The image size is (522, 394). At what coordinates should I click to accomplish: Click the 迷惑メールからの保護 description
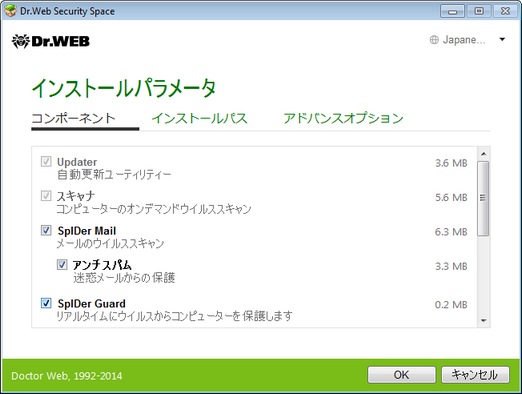pyautogui.click(x=124, y=278)
